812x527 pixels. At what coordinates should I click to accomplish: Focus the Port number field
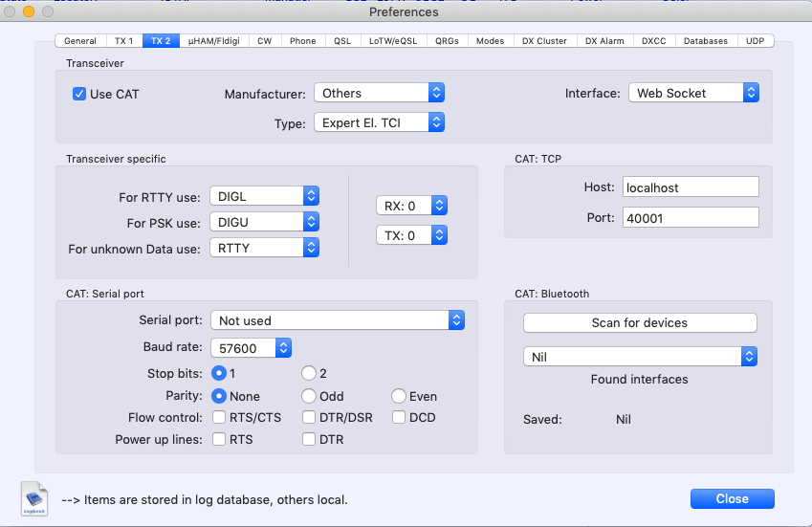690,218
